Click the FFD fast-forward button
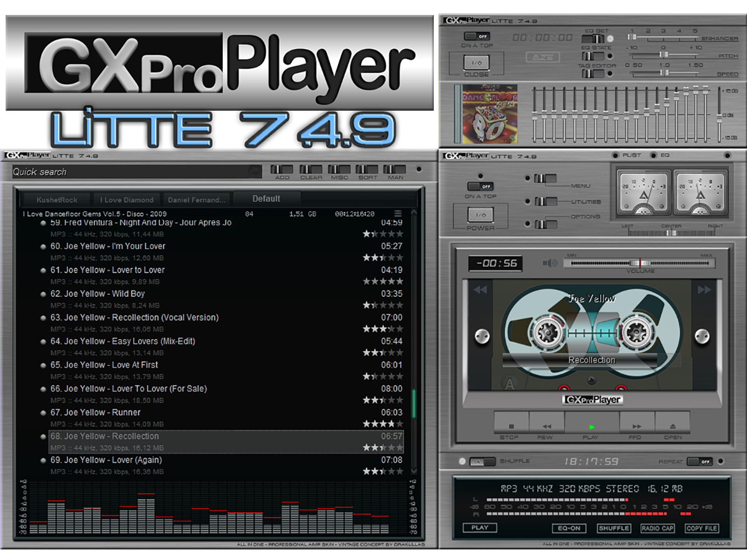This screenshot has height=560, width=747. 637,422
